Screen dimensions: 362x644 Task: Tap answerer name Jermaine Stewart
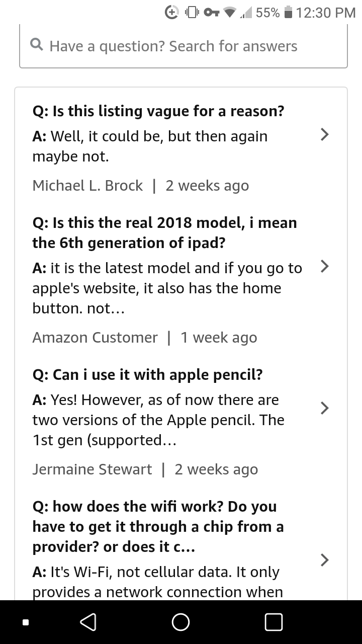[92, 469]
